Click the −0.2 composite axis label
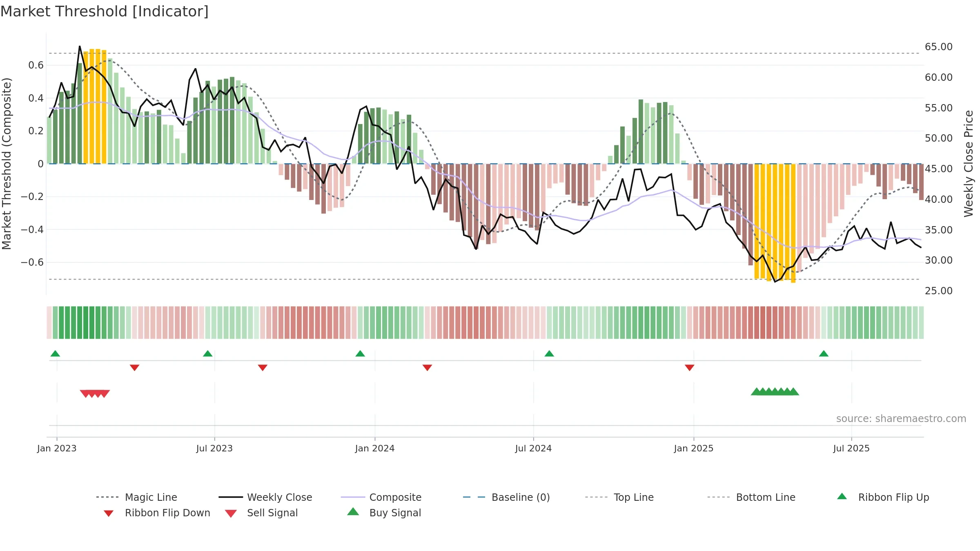The height and width of the screenshot is (551, 980). point(32,196)
